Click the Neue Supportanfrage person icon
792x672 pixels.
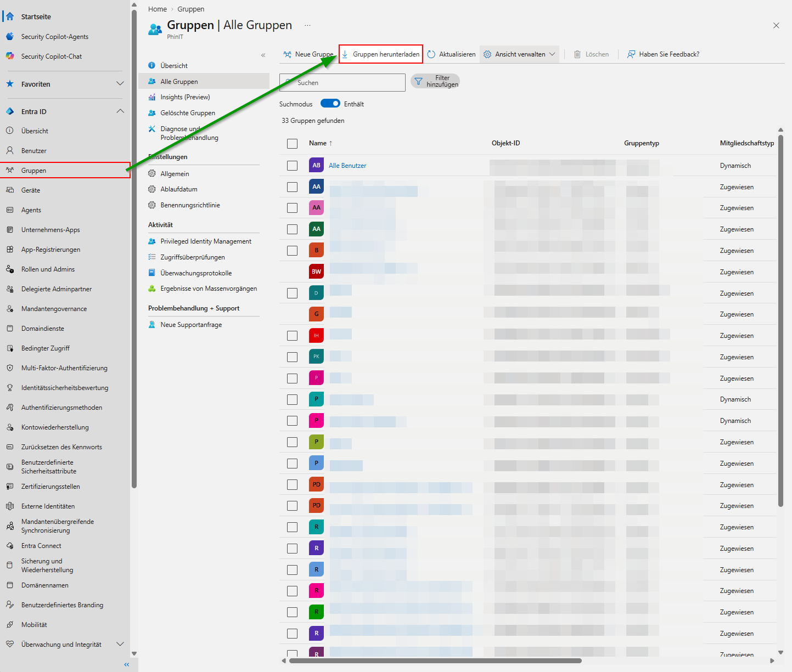[x=152, y=325]
